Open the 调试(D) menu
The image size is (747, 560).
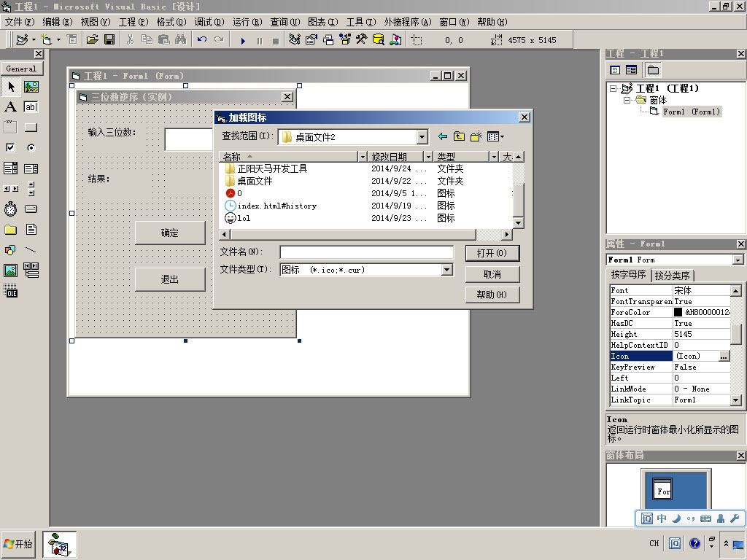209,22
